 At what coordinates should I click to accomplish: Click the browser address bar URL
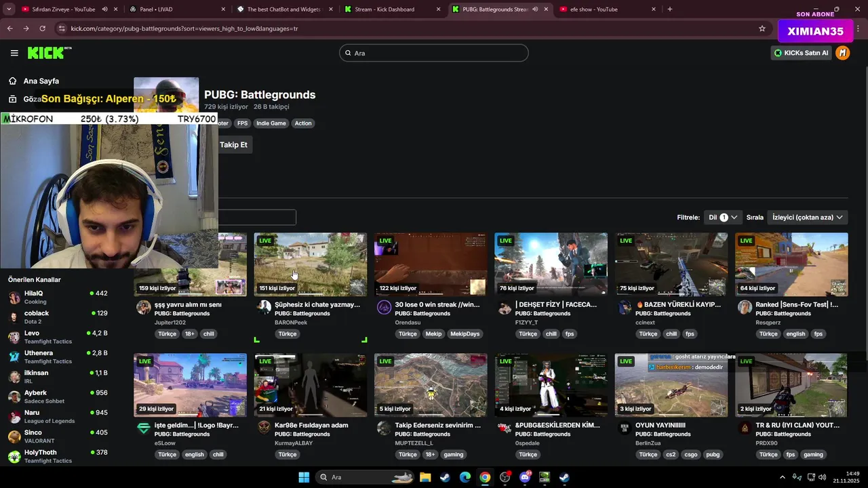pyautogui.click(x=184, y=28)
